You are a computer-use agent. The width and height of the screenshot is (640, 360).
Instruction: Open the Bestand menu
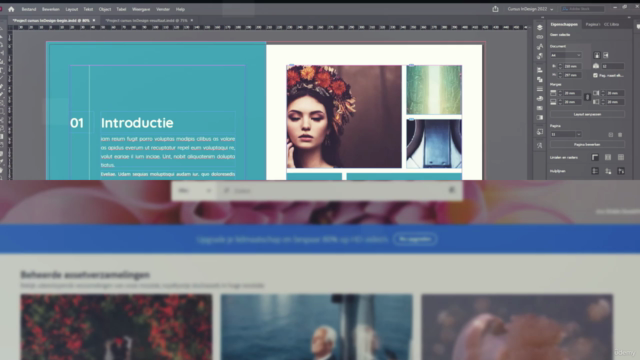[29, 9]
